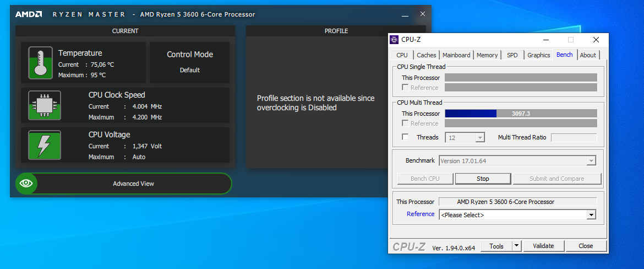Click the overclocking is Disabled profile message

coord(316,103)
